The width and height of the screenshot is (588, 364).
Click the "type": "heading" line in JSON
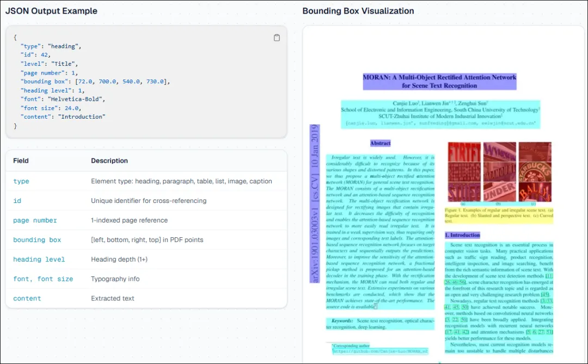pos(51,46)
